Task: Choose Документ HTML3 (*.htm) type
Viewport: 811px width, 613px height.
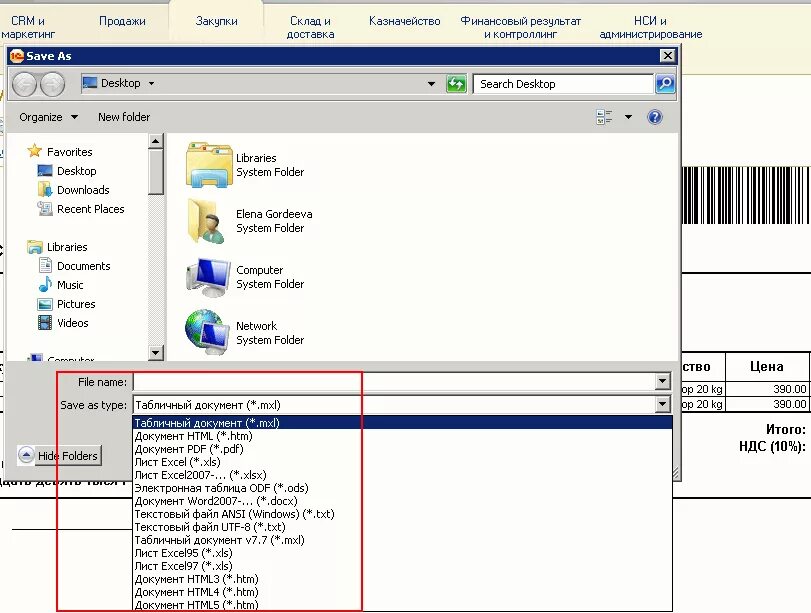Action: click(402, 579)
